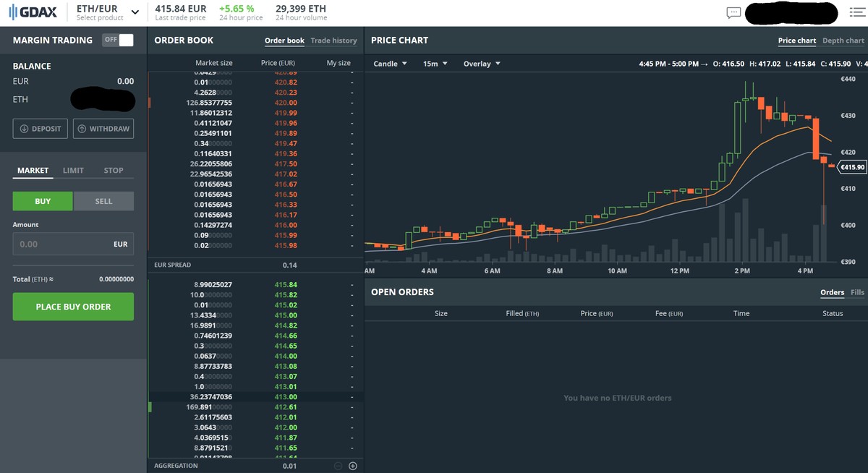
Task: Decrease aggregation with the minus icon
Action: pyautogui.click(x=339, y=466)
